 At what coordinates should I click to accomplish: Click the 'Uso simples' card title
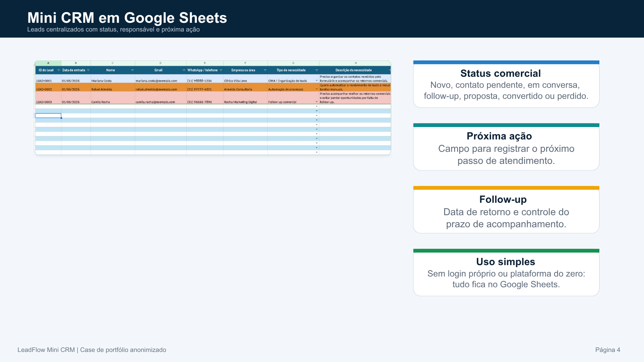pyautogui.click(x=505, y=262)
